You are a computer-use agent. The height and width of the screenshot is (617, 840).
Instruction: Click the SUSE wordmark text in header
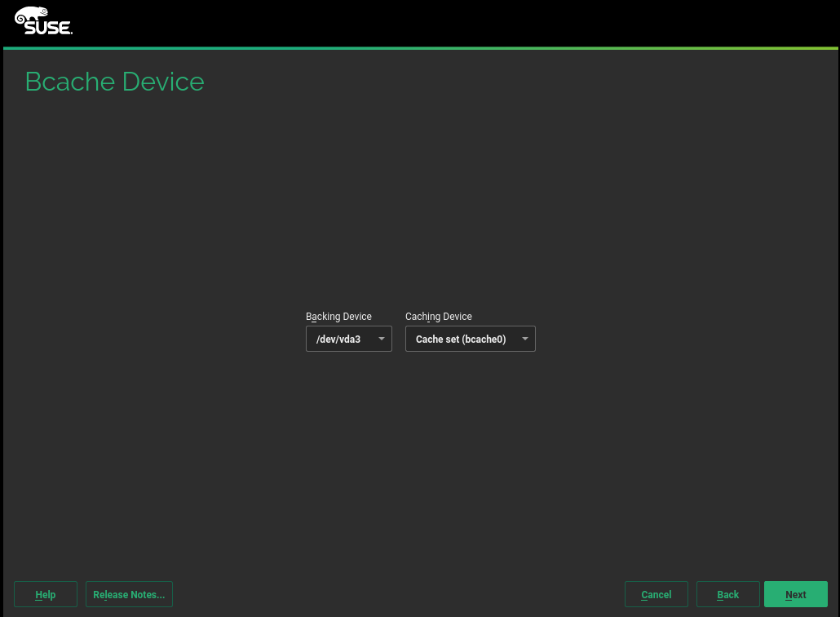pos(48,28)
